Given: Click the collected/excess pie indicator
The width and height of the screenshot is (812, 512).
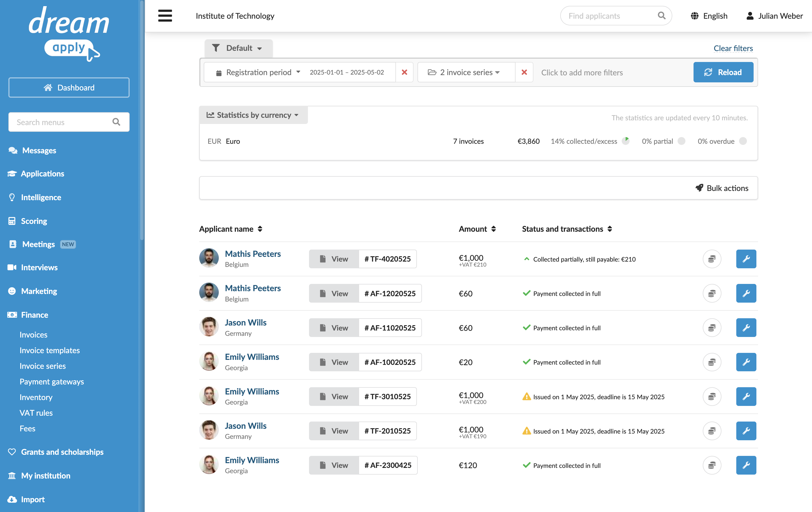Looking at the screenshot, I should click(x=626, y=141).
